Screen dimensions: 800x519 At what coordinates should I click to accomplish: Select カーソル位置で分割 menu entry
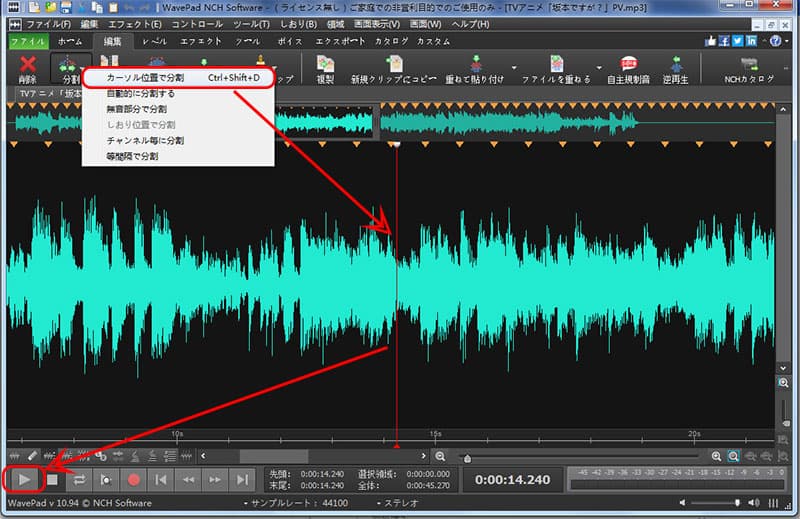pos(178,78)
